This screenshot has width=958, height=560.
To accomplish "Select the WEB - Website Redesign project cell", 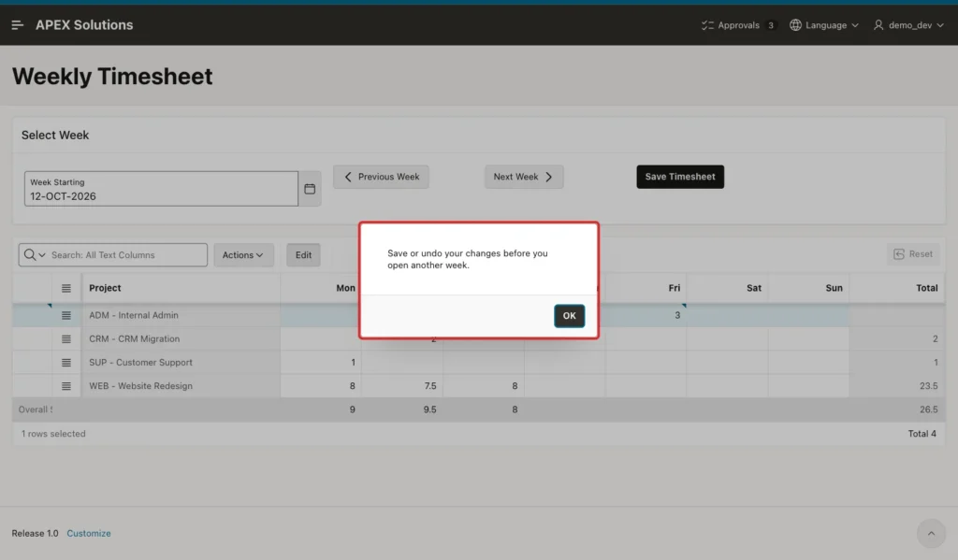I will (x=181, y=386).
